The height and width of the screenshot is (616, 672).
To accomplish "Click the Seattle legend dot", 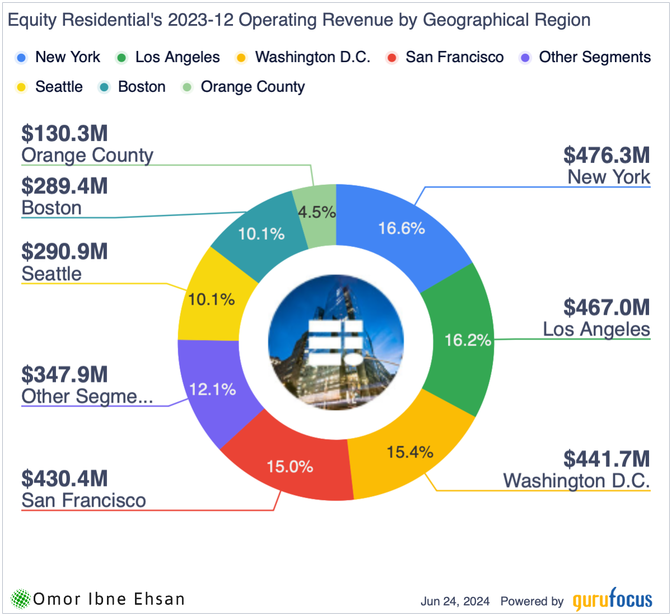I will 22,87.
